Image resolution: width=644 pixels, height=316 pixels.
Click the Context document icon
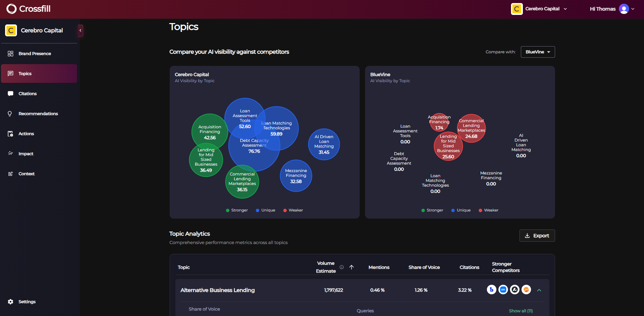(x=11, y=174)
